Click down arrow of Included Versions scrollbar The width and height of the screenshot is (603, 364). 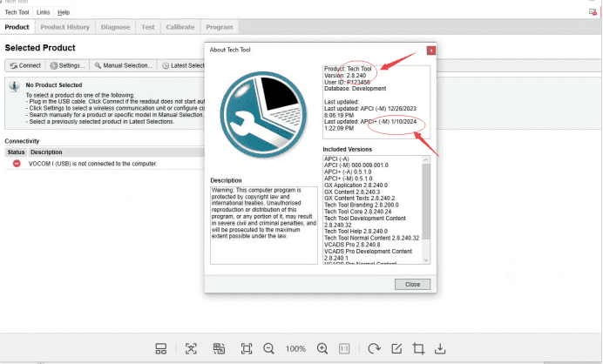(426, 260)
